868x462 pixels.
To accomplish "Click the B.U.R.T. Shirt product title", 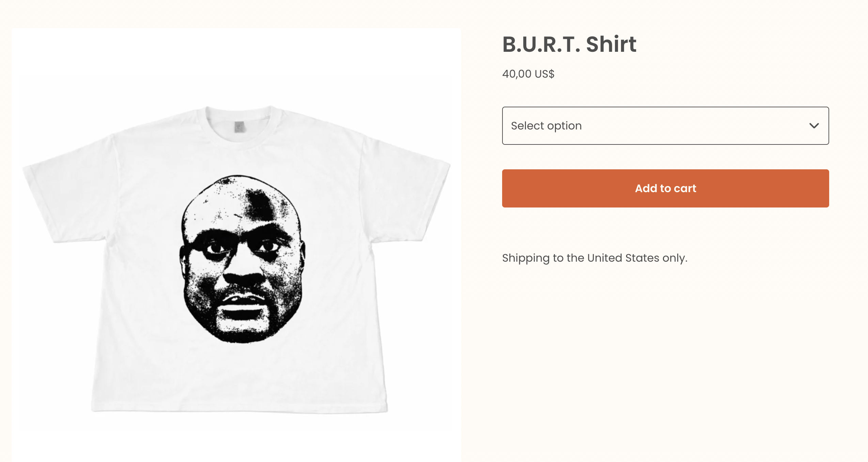I will coord(569,44).
